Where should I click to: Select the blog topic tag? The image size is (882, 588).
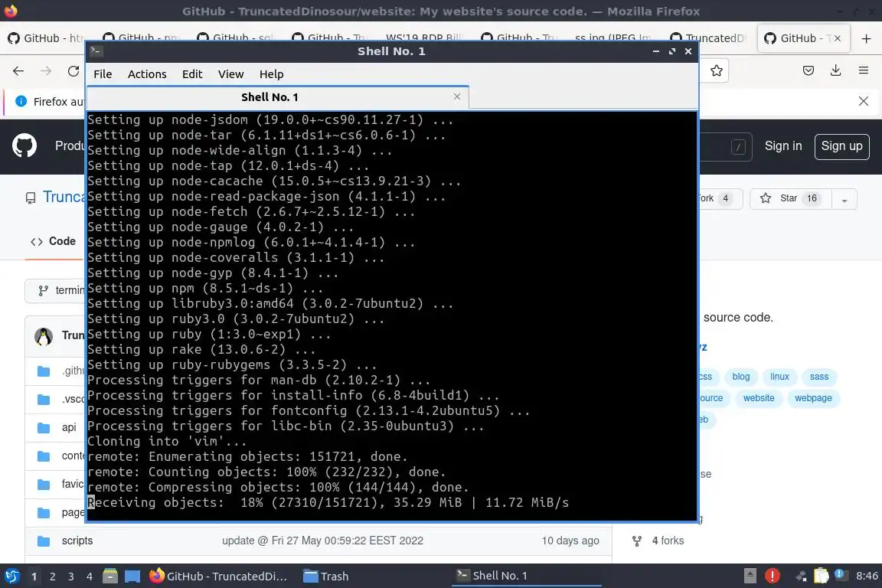(741, 377)
